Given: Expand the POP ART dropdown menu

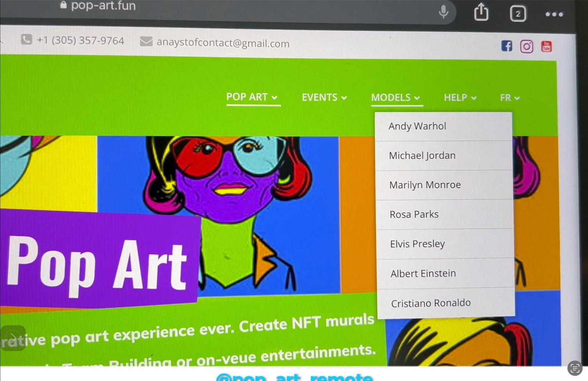Looking at the screenshot, I should coord(252,97).
